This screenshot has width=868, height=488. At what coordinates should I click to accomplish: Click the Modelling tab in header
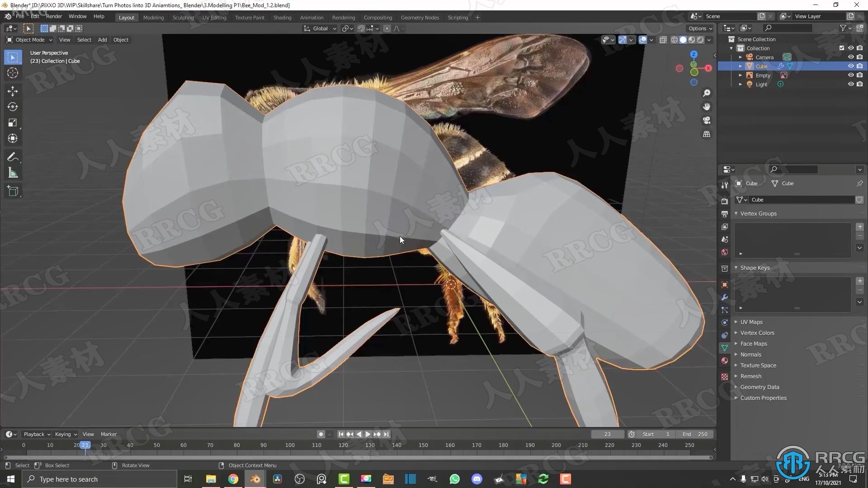(153, 17)
